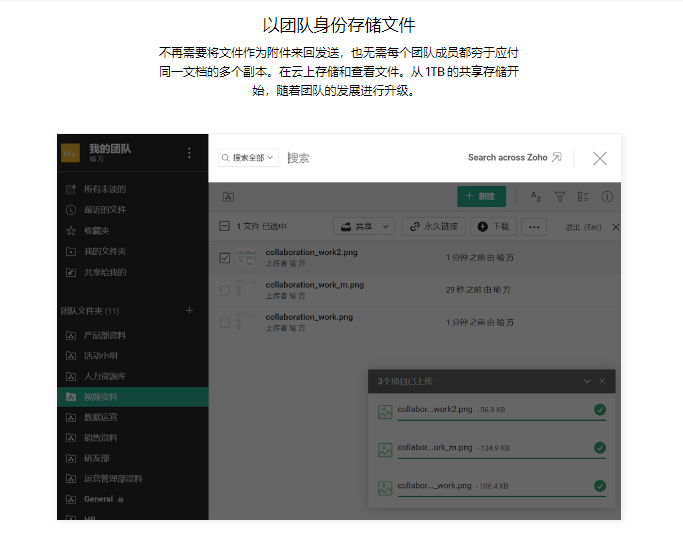Screen dimensions: 683x543
Task: Click collaboration_work_m.png thumbnail
Action: [x=247, y=290]
